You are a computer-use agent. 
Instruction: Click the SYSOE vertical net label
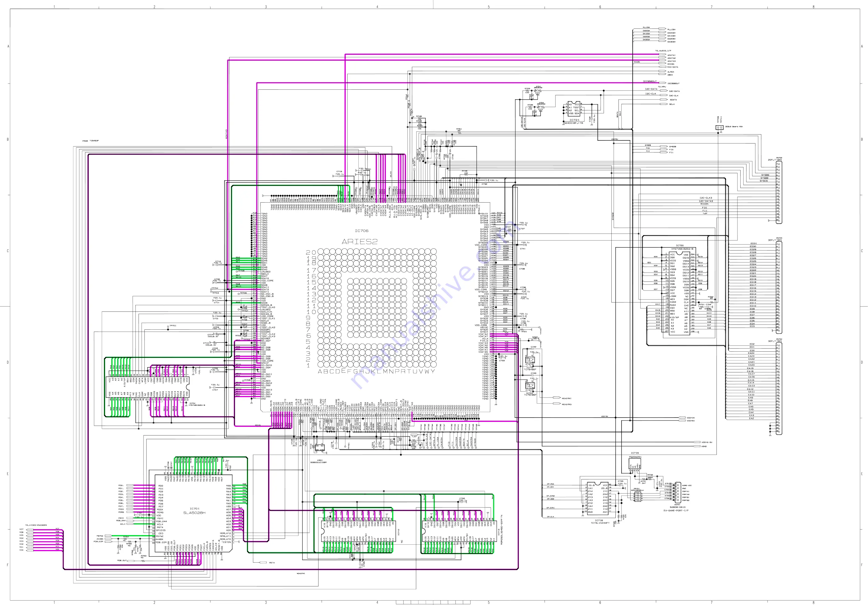coord(613,216)
